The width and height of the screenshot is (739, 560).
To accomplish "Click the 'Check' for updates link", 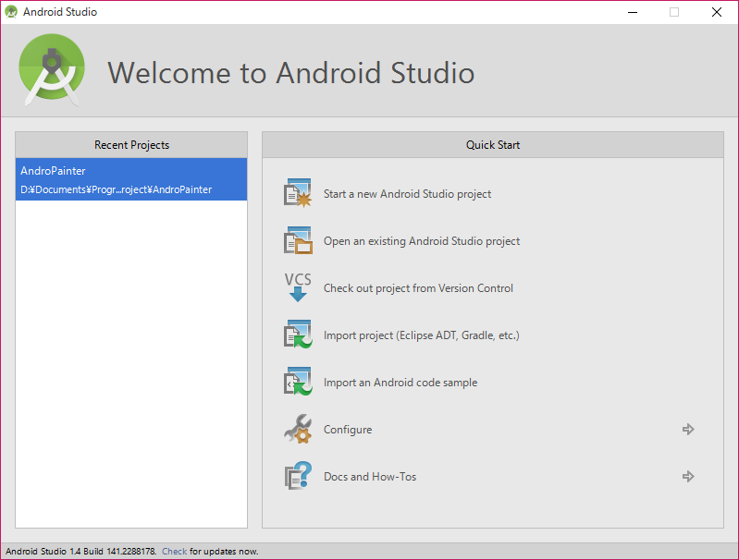I will (174, 551).
